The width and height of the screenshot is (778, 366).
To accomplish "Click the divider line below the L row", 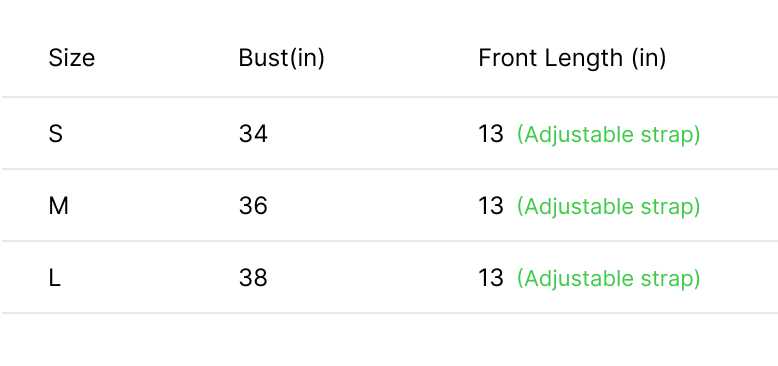I will [x=390, y=313].
